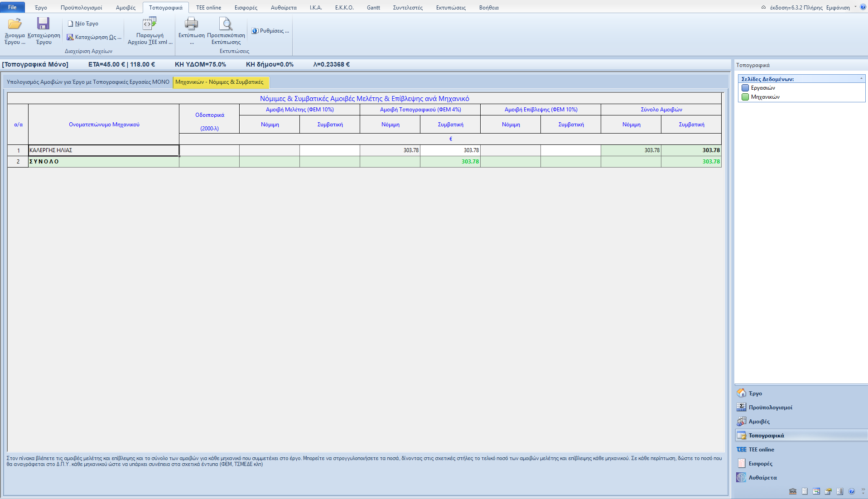The width and height of the screenshot is (868, 499).
Task: Click the IKA icon in bottom bar
Action: (x=793, y=491)
